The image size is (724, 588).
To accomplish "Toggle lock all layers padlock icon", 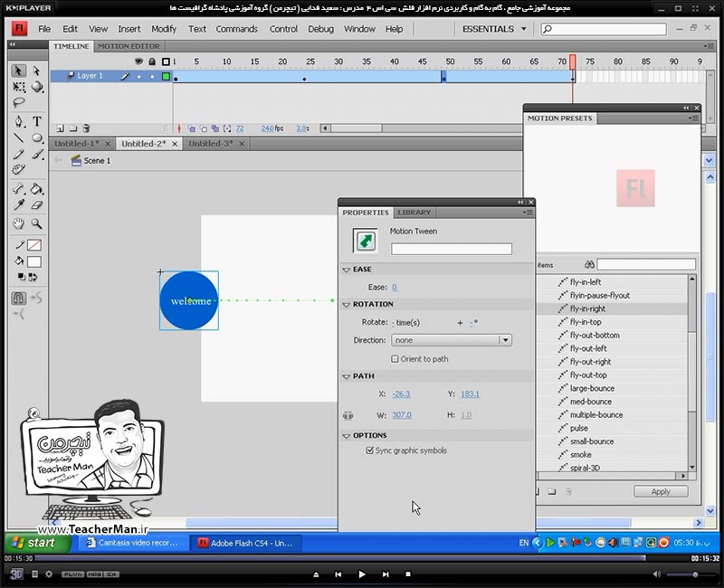I will coord(152,62).
